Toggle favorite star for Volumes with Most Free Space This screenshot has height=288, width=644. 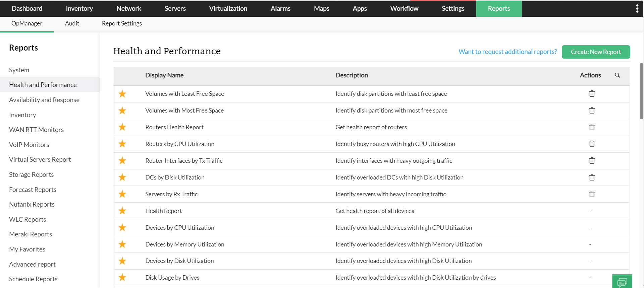[x=122, y=111]
